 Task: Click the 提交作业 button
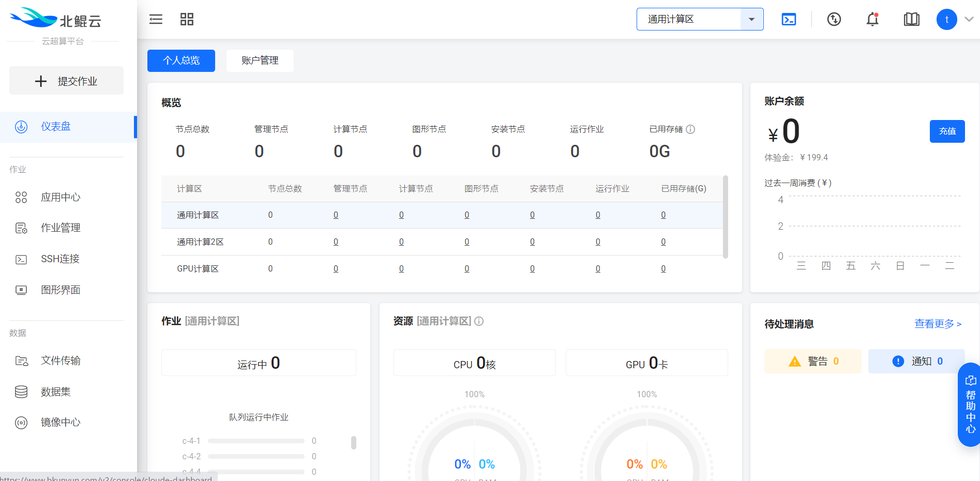tap(66, 81)
